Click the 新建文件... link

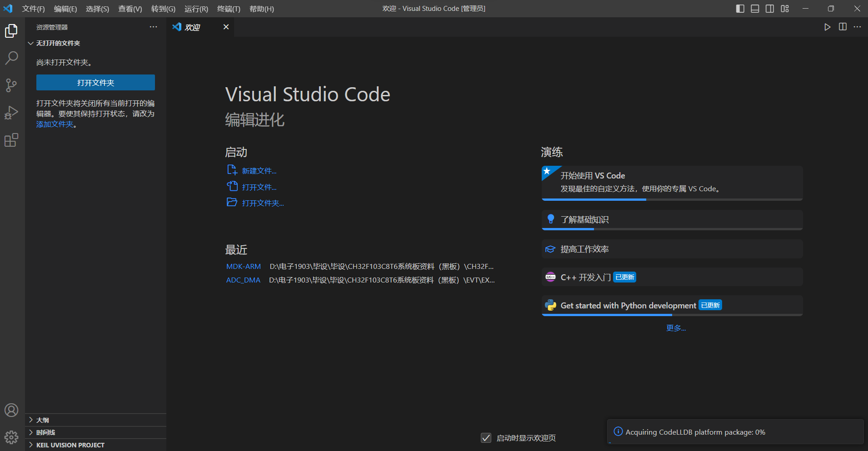259,171
